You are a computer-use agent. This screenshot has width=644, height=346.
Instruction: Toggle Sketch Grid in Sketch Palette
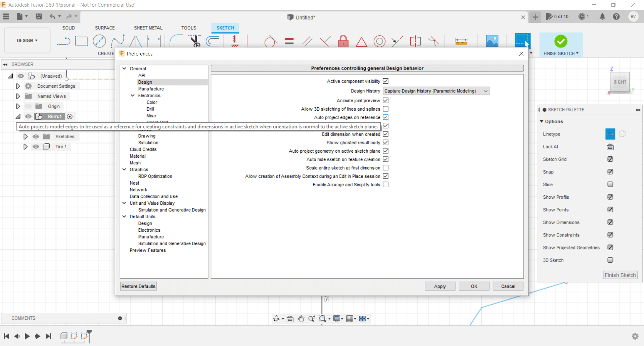(610, 159)
